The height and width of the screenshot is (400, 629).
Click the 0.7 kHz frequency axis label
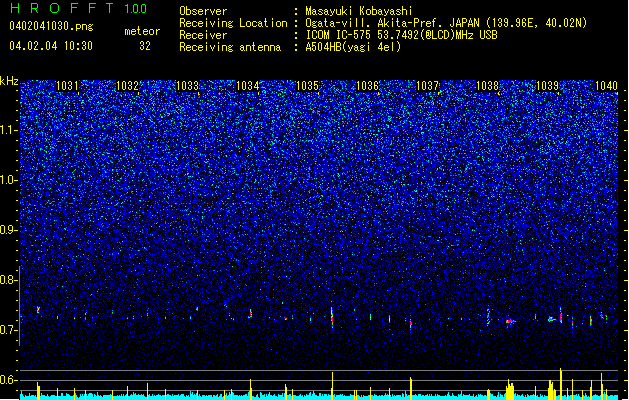coord(9,330)
